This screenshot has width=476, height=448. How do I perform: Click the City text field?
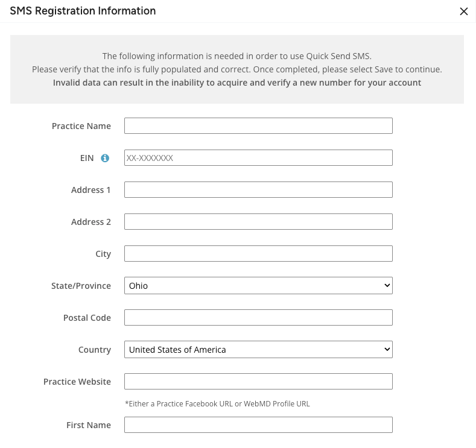pos(258,254)
